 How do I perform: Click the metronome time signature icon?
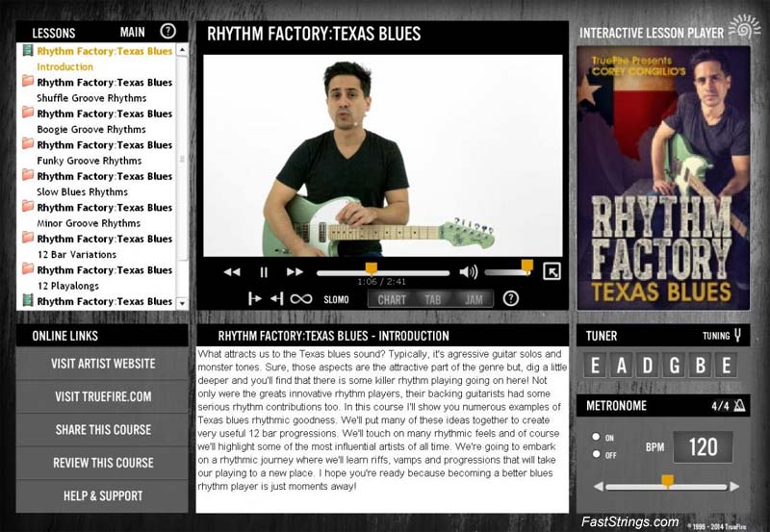pos(739,405)
